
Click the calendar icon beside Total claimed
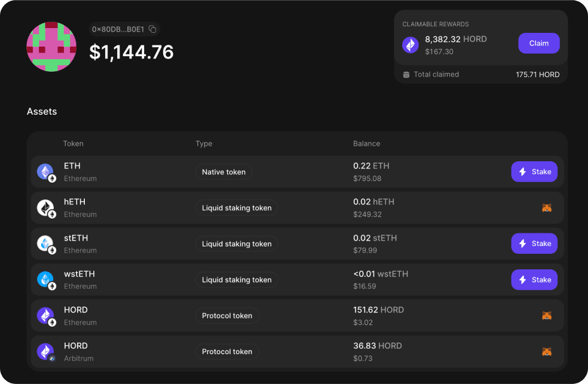(x=406, y=74)
